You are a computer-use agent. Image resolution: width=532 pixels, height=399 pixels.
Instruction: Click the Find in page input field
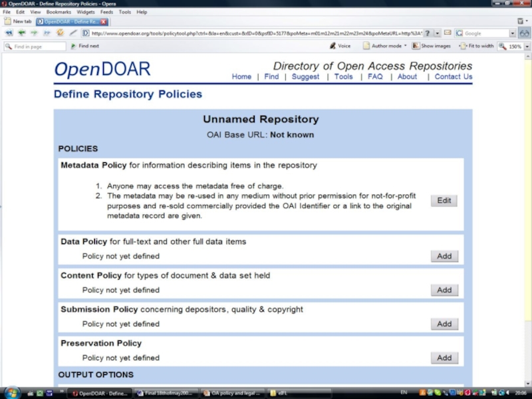pyautogui.click(x=39, y=47)
